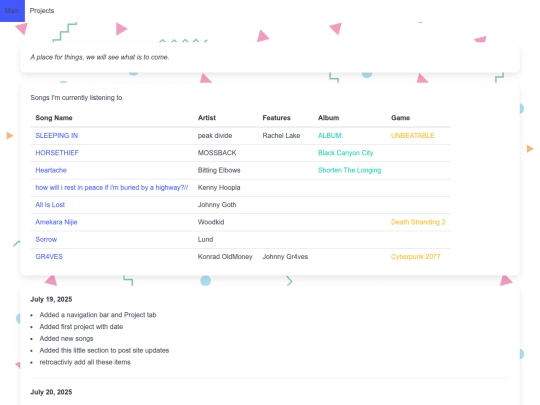Click the Added a navigation bar update item

98,315
